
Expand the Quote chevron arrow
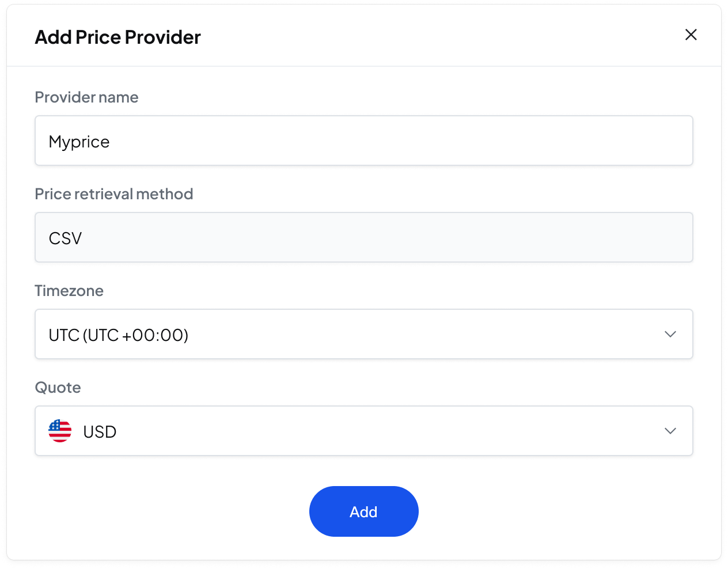(x=670, y=431)
